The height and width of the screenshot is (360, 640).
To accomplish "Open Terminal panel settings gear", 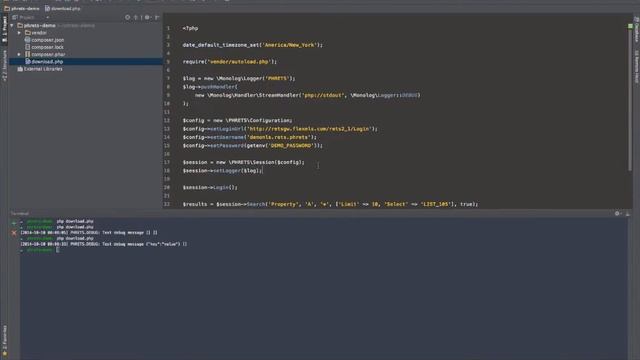I will [x=618, y=213].
